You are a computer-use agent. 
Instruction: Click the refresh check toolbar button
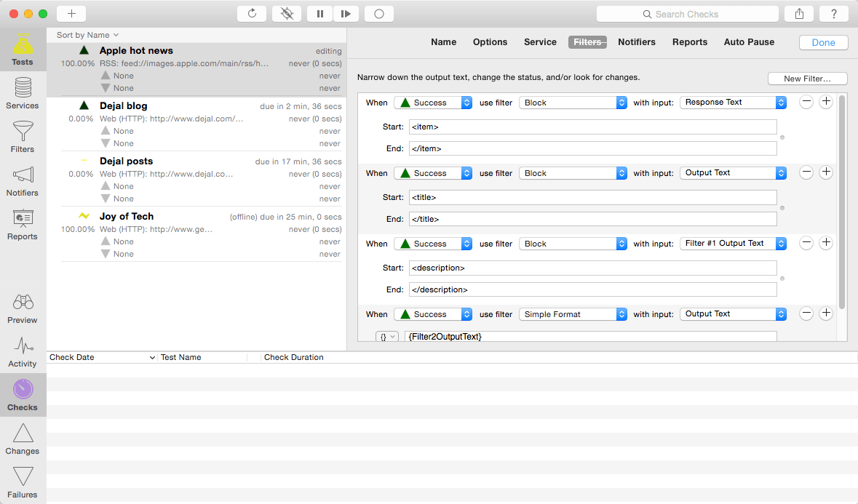pyautogui.click(x=252, y=14)
